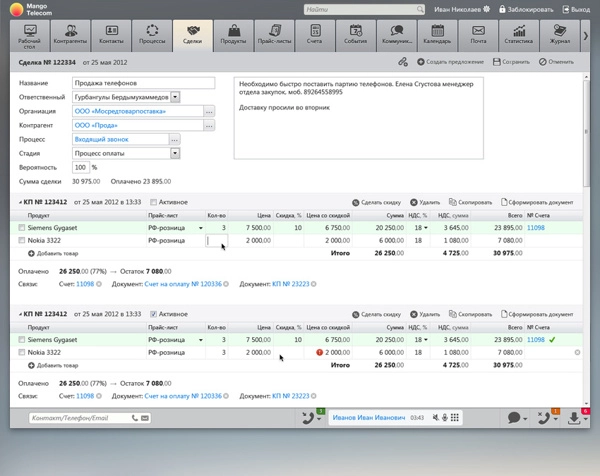The image size is (600, 476).
Task: Click the download icon with red badge
Action: [x=574, y=418]
